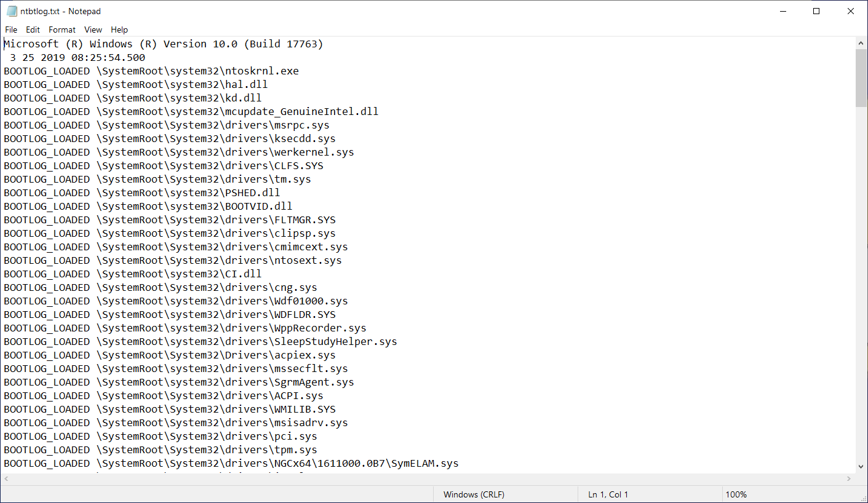Click the 100% zoom status entry
Screen dimensions: 868x503
736,494
